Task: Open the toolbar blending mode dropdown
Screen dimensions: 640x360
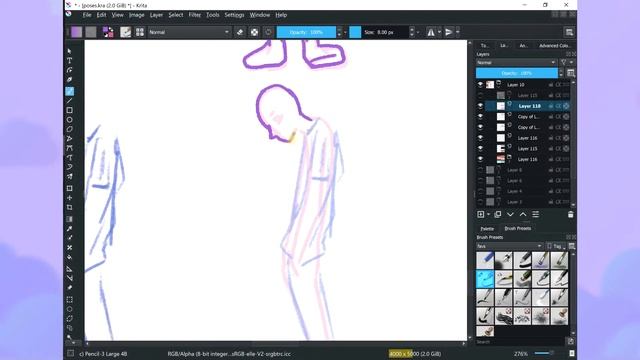Action: pyautogui.click(x=189, y=32)
